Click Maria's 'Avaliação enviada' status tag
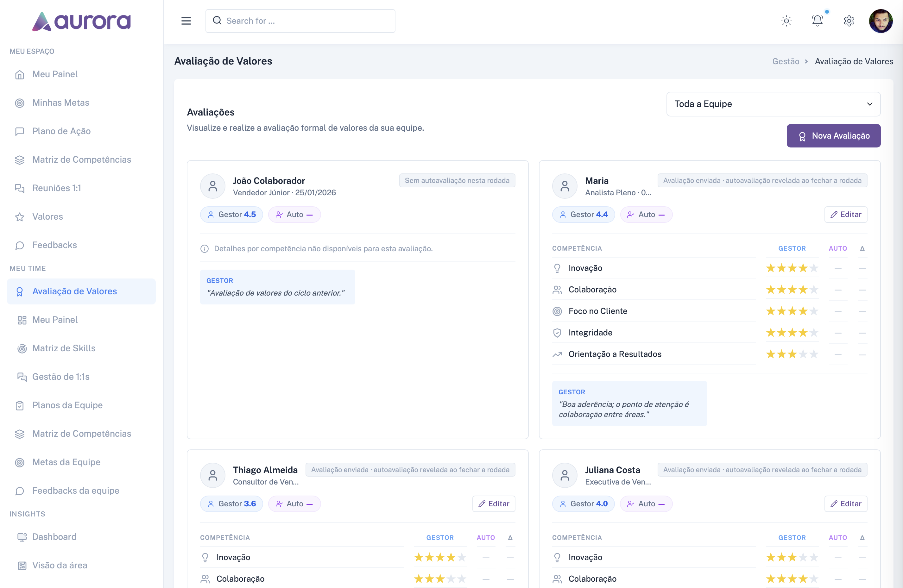 (762, 180)
